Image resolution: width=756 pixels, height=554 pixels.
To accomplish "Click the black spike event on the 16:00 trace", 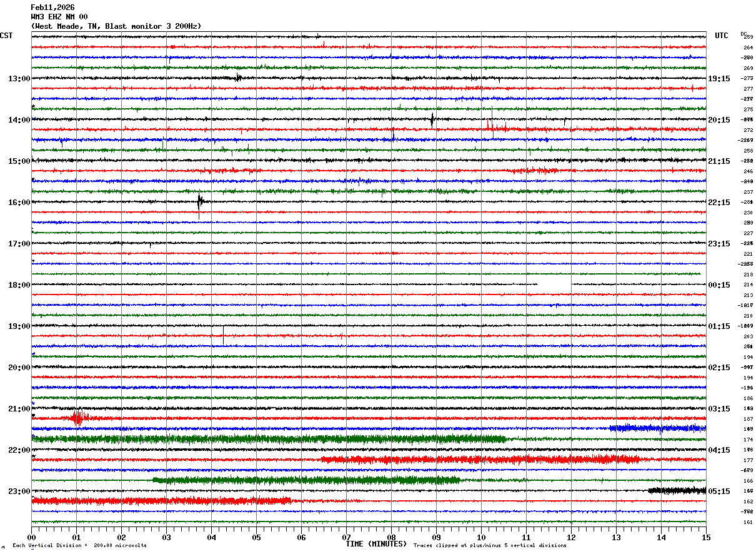I will (200, 202).
